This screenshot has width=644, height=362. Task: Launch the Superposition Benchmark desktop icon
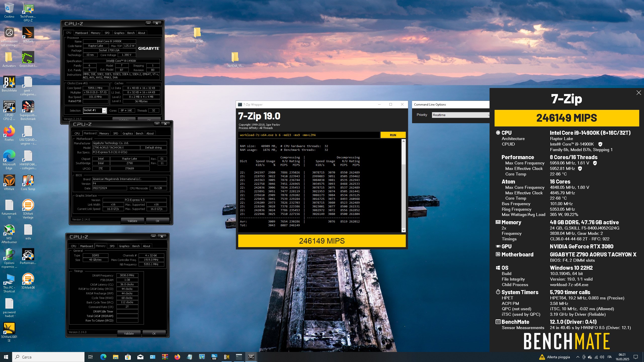tap(28, 110)
